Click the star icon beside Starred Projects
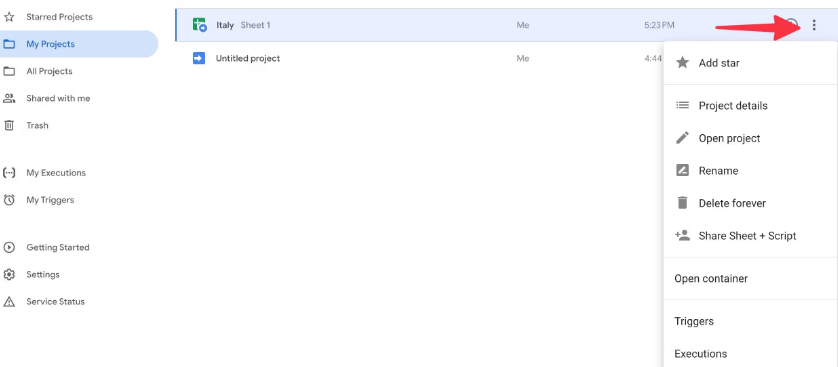 pos(9,17)
